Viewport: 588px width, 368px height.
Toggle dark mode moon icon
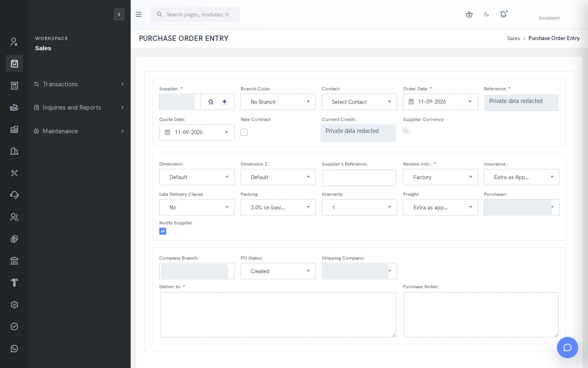pyautogui.click(x=486, y=14)
